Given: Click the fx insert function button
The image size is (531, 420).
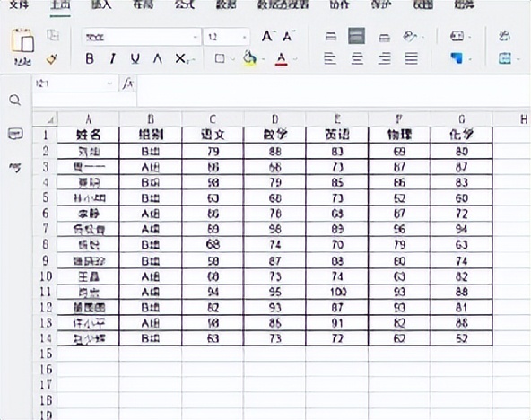Looking at the screenshot, I should pyautogui.click(x=128, y=83).
